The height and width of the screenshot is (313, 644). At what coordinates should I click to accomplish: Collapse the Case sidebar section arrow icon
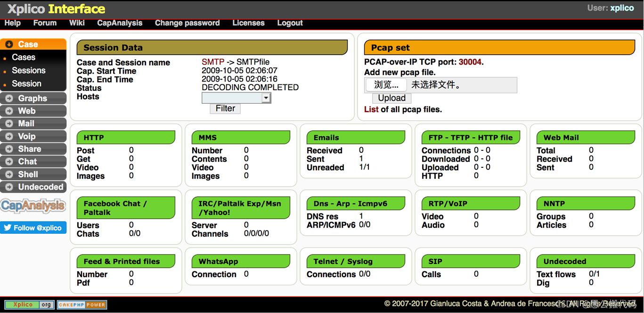pos(9,44)
